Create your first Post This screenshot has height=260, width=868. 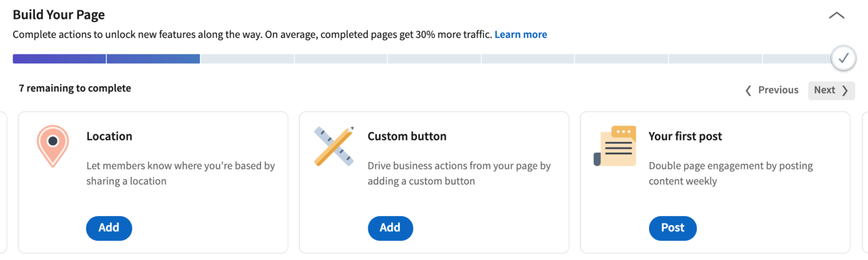(673, 228)
